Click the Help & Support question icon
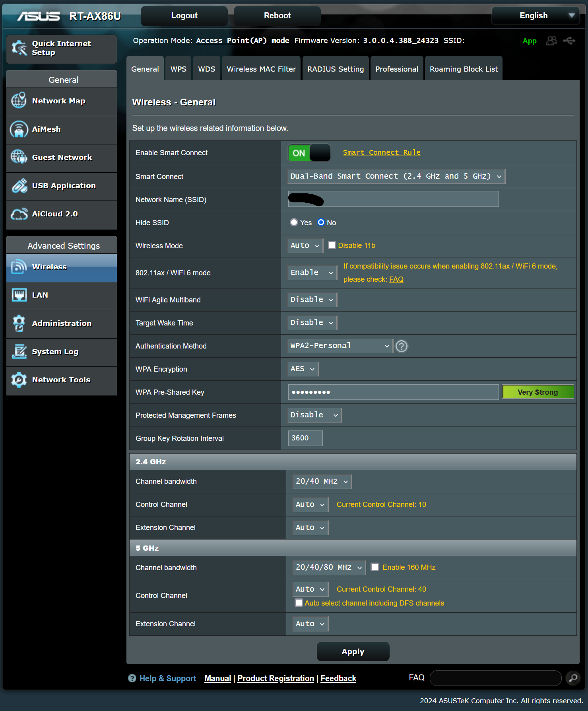Viewport: 588px width, 711px height. [132, 678]
